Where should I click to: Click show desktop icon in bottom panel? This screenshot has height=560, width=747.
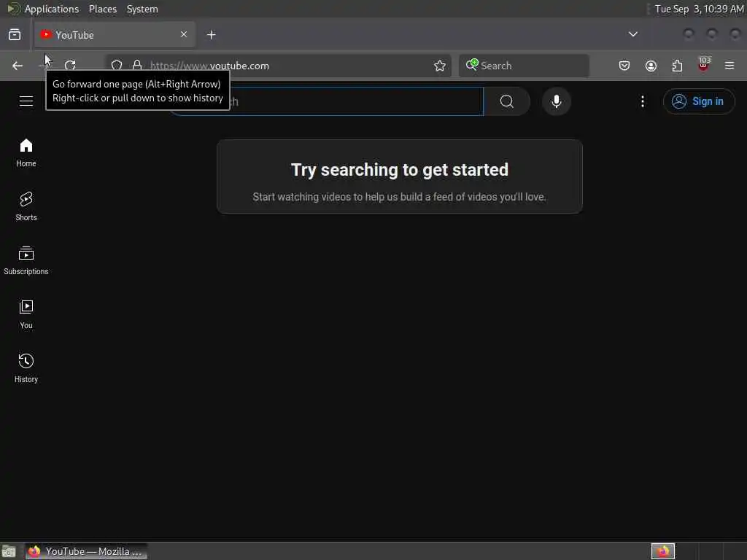9,551
